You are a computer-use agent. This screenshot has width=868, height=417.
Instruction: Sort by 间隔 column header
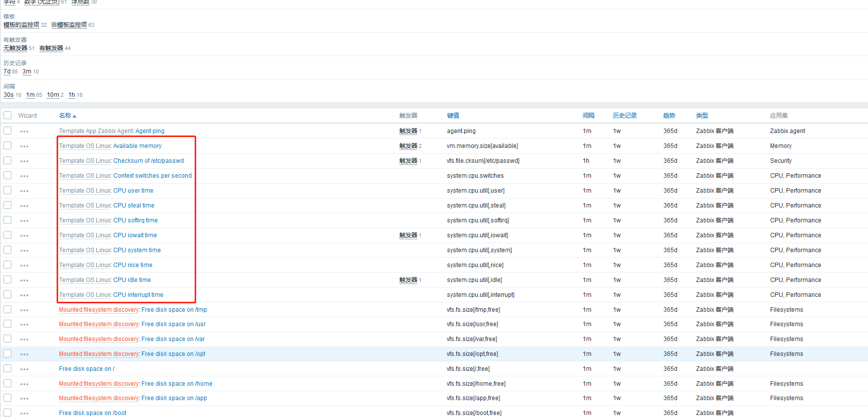588,116
